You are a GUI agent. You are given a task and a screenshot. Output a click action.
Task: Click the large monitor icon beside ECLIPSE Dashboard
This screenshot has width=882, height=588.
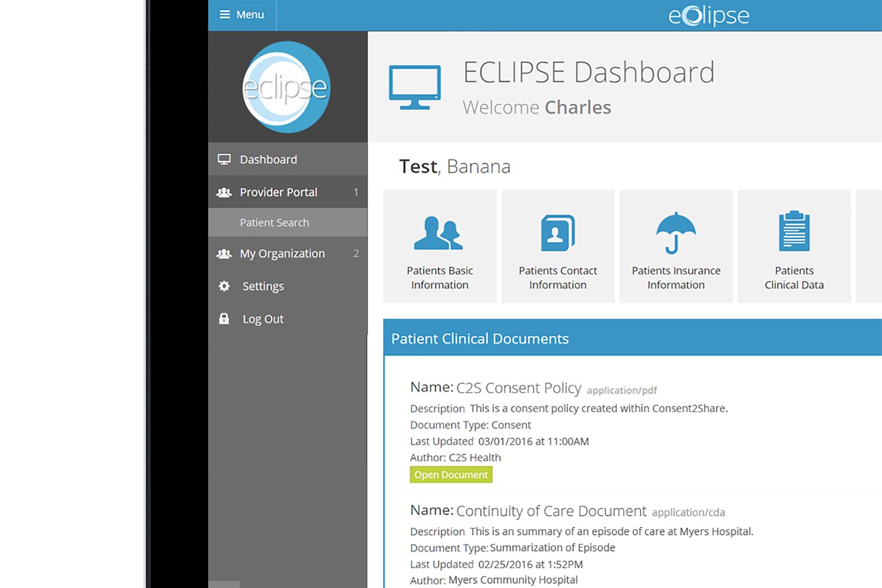point(415,87)
